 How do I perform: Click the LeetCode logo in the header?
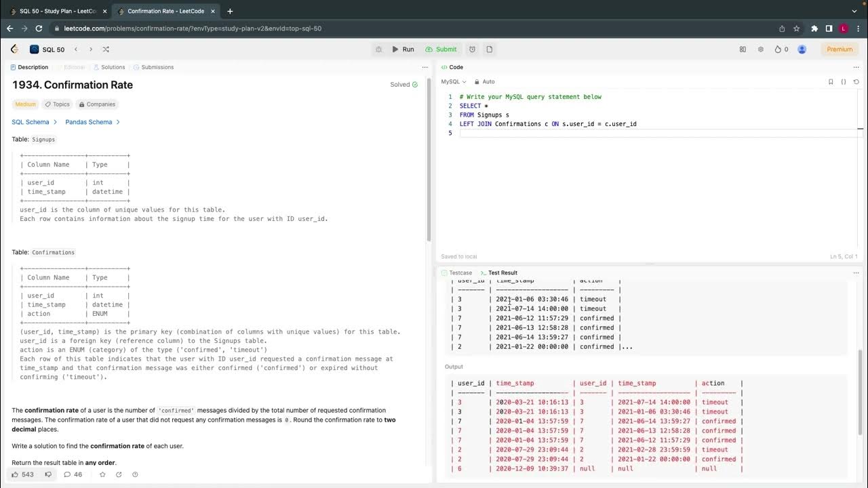point(14,49)
